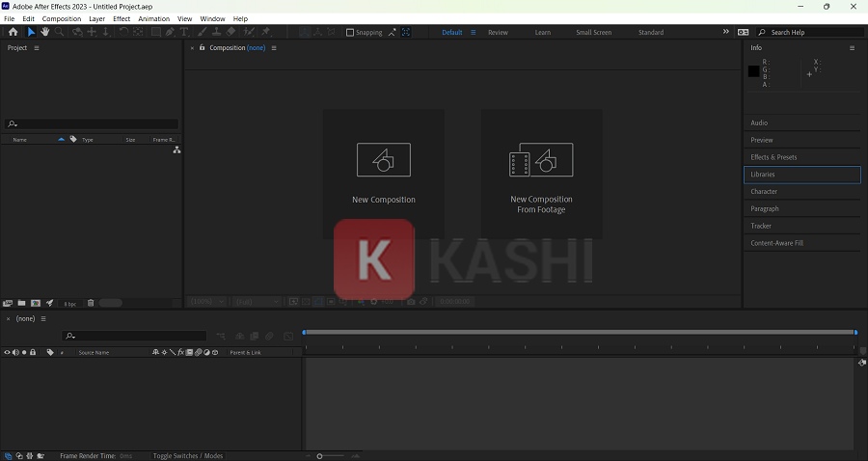Click the Composition Mini-Flowchart icon in timeline
The height and width of the screenshot is (461, 868).
pyautogui.click(x=221, y=336)
